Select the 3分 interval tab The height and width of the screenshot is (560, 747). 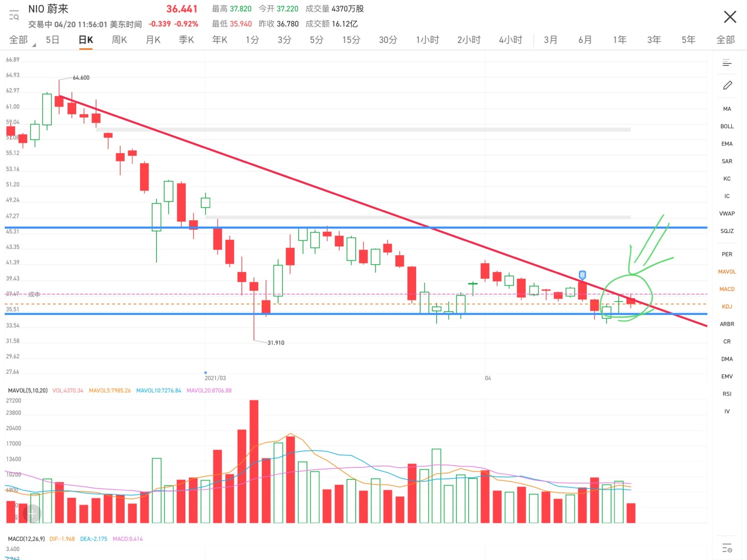point(284,40)
